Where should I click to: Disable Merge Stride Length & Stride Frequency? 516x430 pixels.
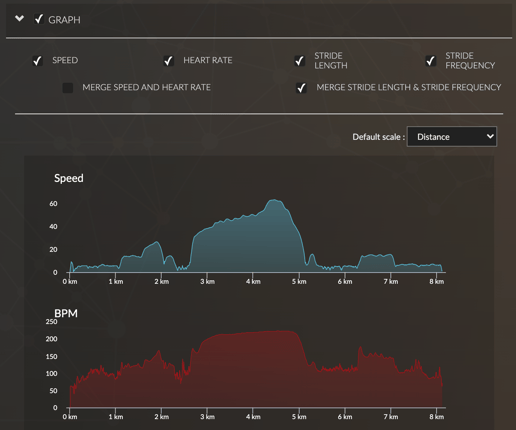(301, 88)
